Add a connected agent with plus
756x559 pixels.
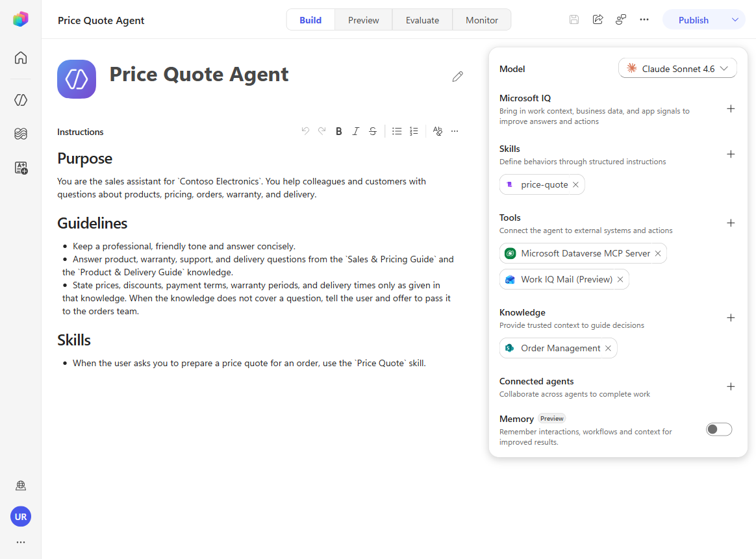[x=731, y=387]
